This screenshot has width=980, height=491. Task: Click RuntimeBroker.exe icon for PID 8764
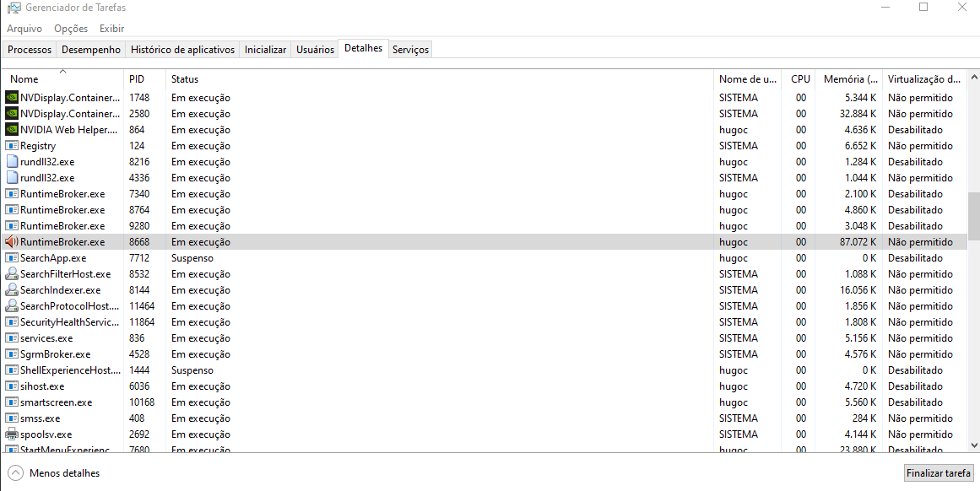(x=12, y=210)
